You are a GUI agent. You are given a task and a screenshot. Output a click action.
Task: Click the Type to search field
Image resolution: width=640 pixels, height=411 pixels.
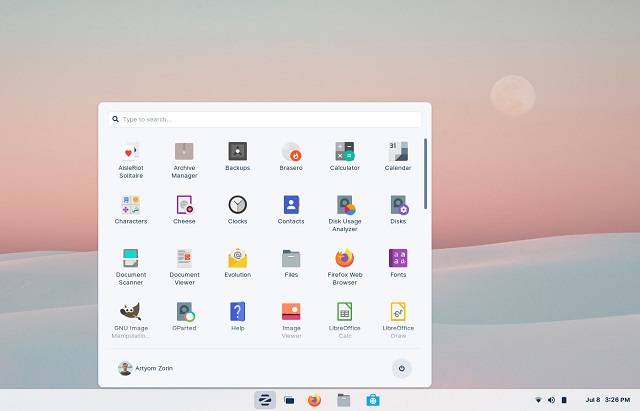point(264,119)
